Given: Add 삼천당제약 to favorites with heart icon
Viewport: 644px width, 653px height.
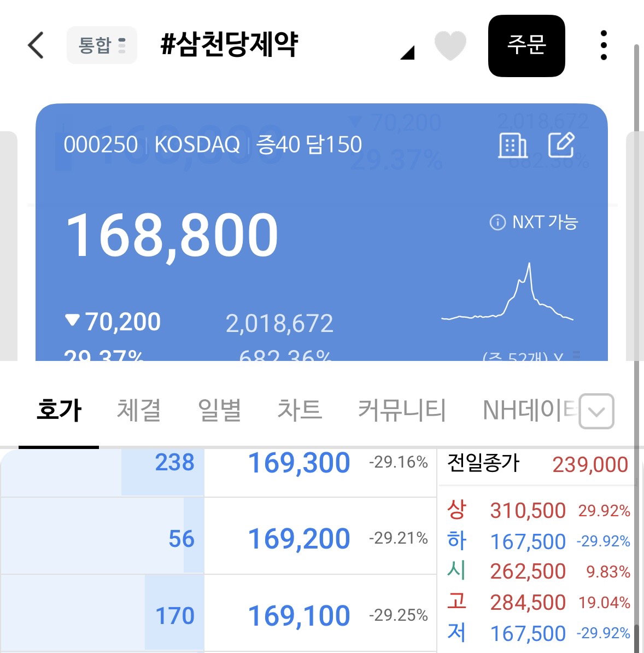Looking at the screenshot, I should coord(450,45).
